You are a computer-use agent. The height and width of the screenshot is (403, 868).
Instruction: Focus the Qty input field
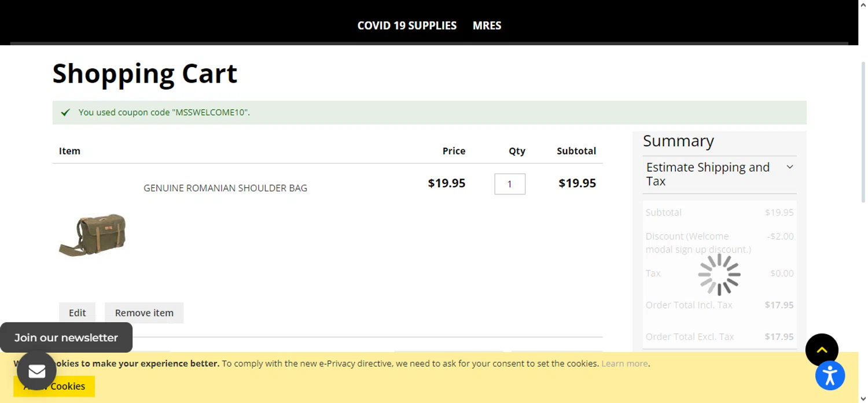click(509, 184)
